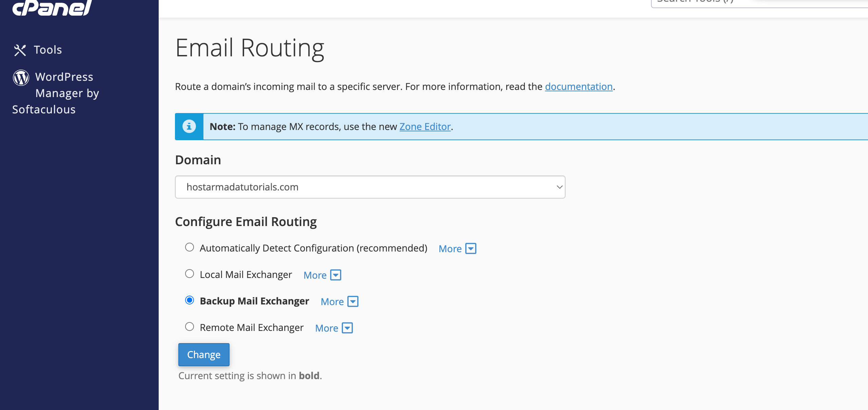The height and width of the screenshot is (410, 868).
Task: Open the documentation link
Action: [x=579, y=87]
